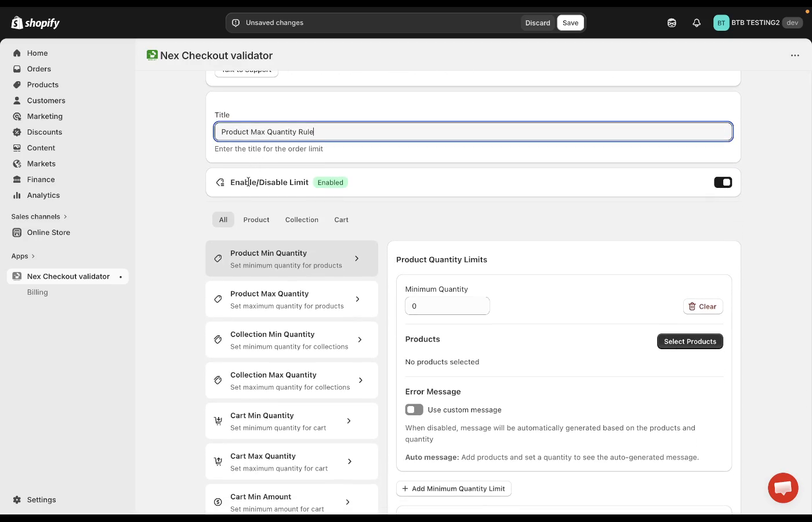Open the red chat support bubble
The width and height of the screenshot is (812, 522).
(783, 488)
